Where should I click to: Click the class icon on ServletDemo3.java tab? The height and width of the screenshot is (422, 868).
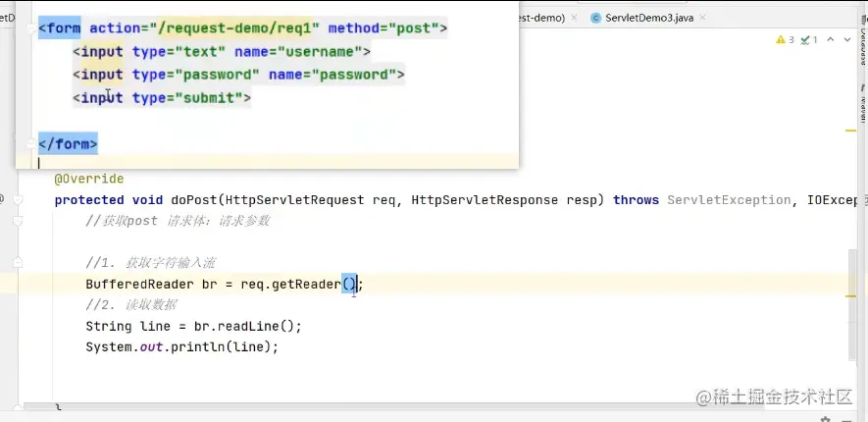[x=595, y=18]
